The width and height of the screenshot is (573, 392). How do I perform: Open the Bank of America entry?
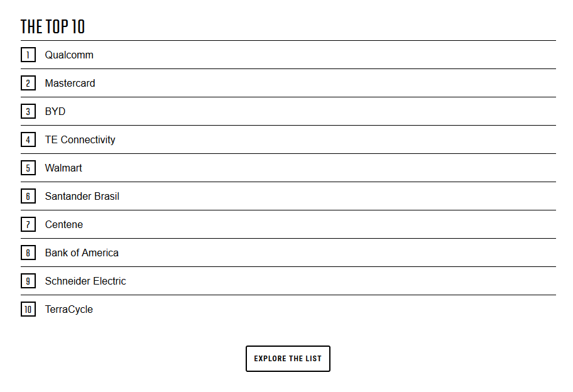pos(82,253)
